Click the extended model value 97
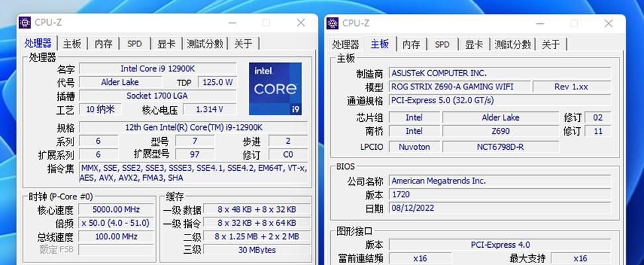This screenshot has width=644, height=265. click(x=195, y=154)
